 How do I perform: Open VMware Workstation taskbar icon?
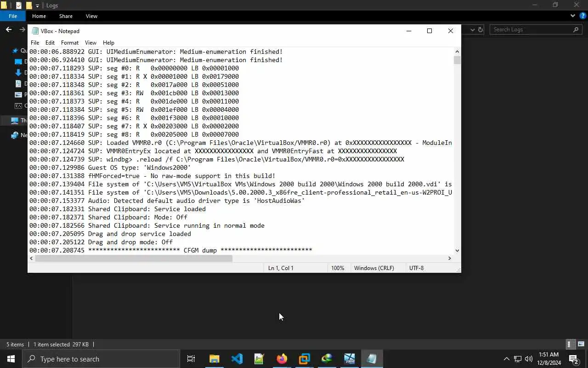[x=304, y=359]
